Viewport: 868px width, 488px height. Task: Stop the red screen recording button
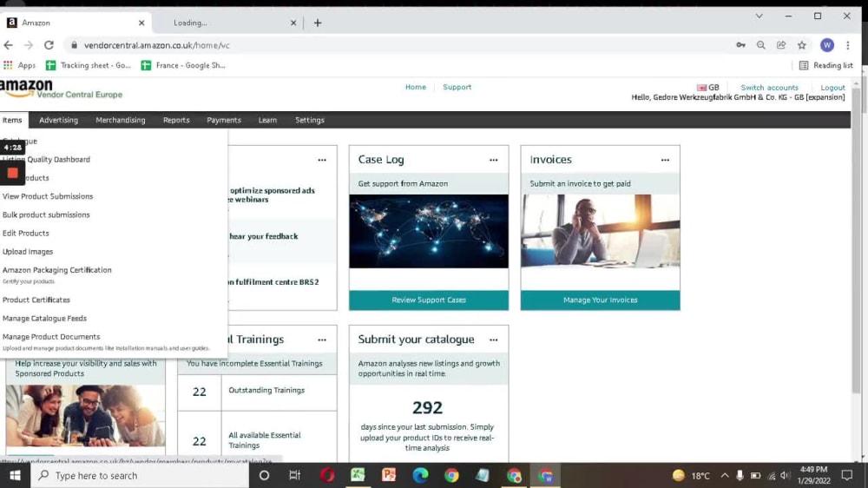pos(12,173)
